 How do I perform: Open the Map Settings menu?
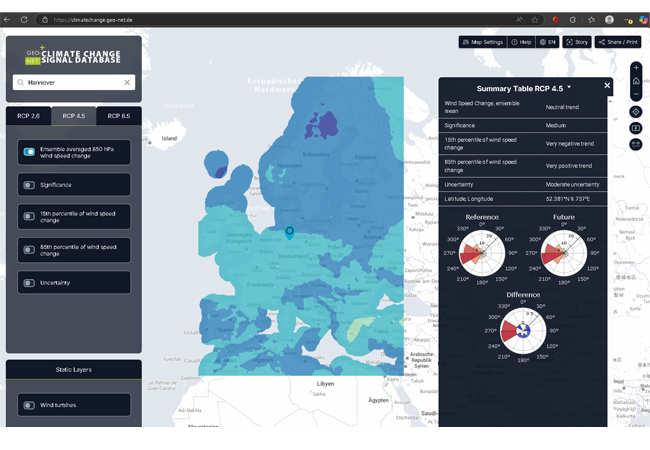click(x=482, y=42)
